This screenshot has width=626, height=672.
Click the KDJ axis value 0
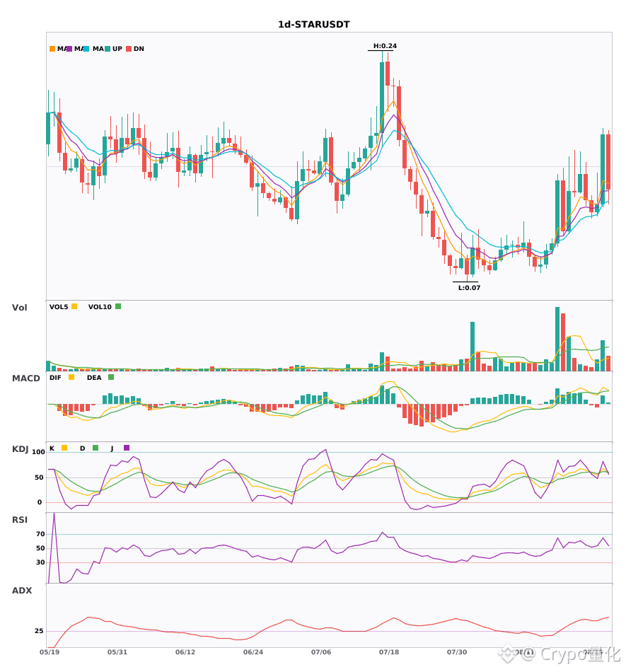(40, 502)
